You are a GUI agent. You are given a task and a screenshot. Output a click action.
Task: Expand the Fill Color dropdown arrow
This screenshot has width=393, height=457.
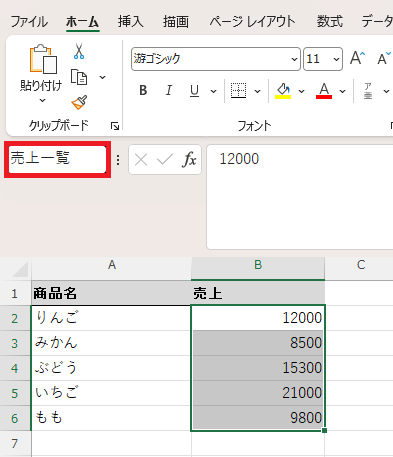(x=301, y=91)
